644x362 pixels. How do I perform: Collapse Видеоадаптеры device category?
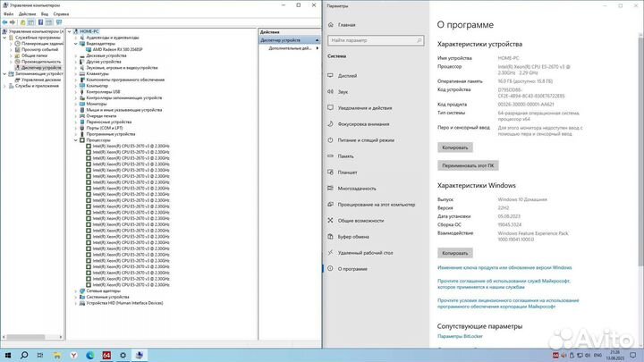pyautogui.click(x=76, y=44)
